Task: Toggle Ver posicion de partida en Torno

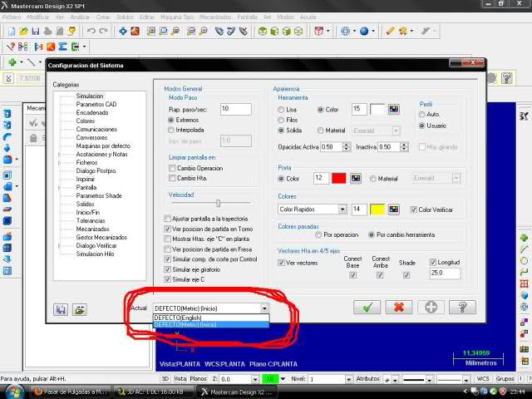Action: click(167, 229)
